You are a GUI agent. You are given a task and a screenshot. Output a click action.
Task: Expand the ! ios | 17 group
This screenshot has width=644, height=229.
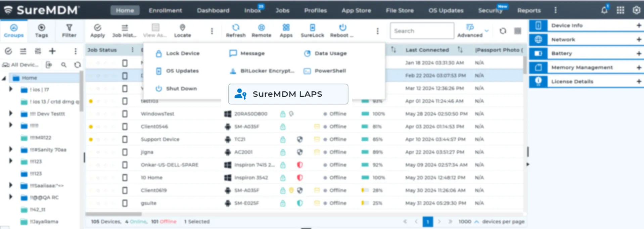[10, 89]
